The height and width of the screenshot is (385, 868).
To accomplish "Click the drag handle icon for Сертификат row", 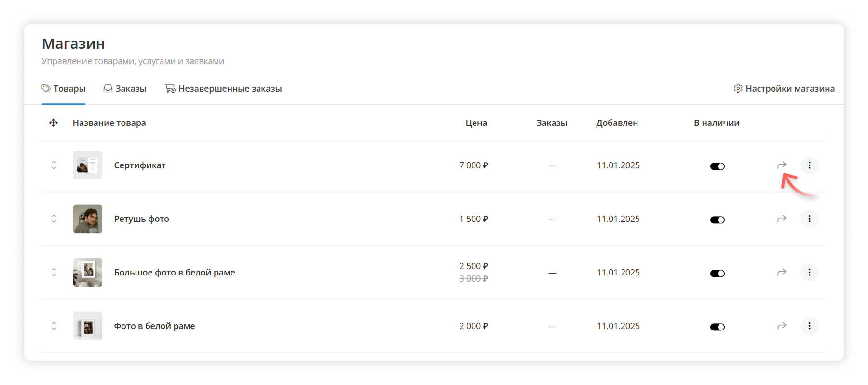I will [54, 165].
